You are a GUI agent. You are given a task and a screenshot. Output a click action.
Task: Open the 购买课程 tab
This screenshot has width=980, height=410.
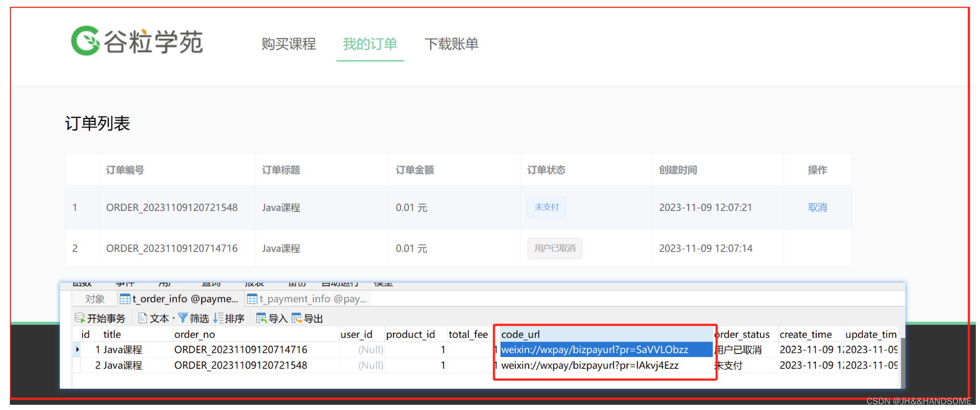[x=289, y=44]
